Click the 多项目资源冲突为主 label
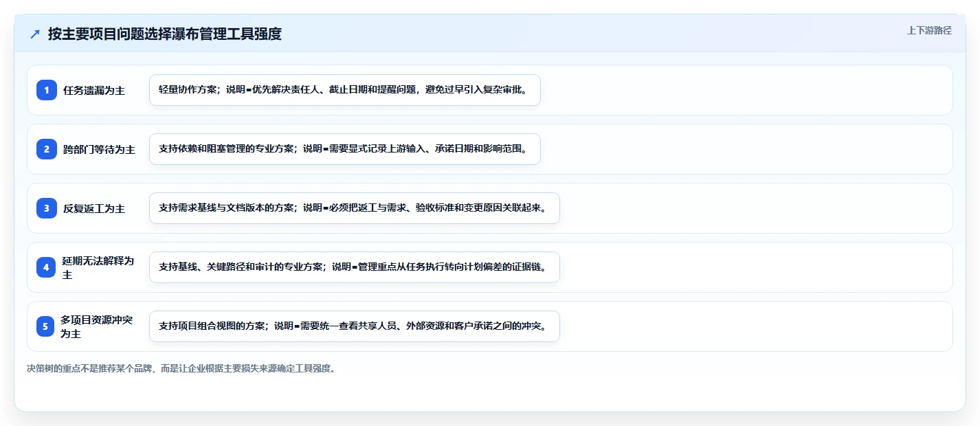Screen dimensions: 980x426 [97, 326]
